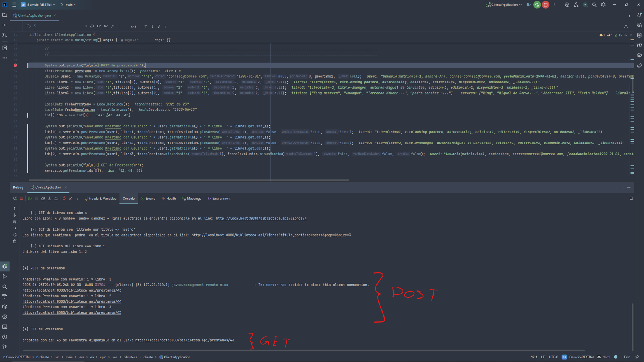Stop ClienteApplication with the red stop button

[546, 5]
